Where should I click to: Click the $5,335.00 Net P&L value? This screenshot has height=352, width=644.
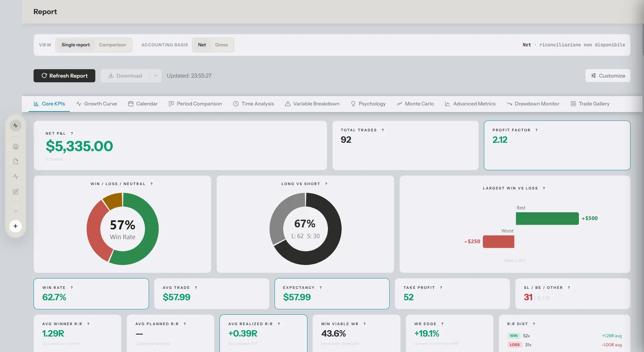click(x=79, y=146)
